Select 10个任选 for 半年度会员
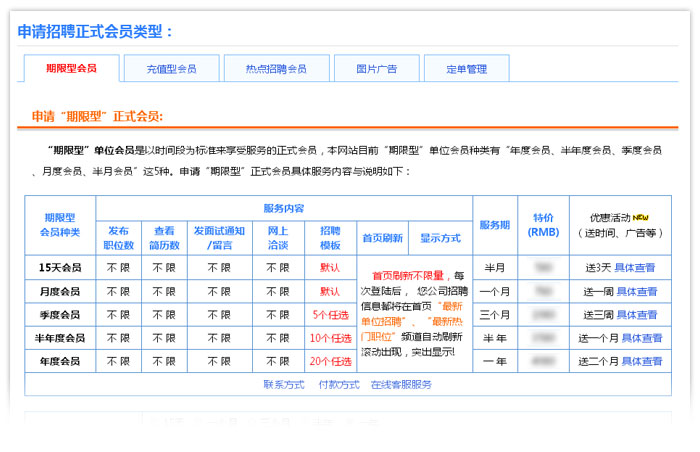 [x=329, y=338]
